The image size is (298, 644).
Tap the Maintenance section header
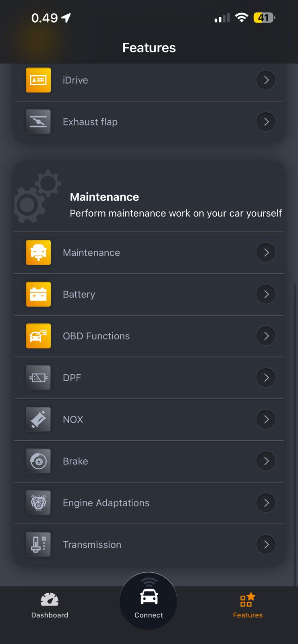click(104, 197)
